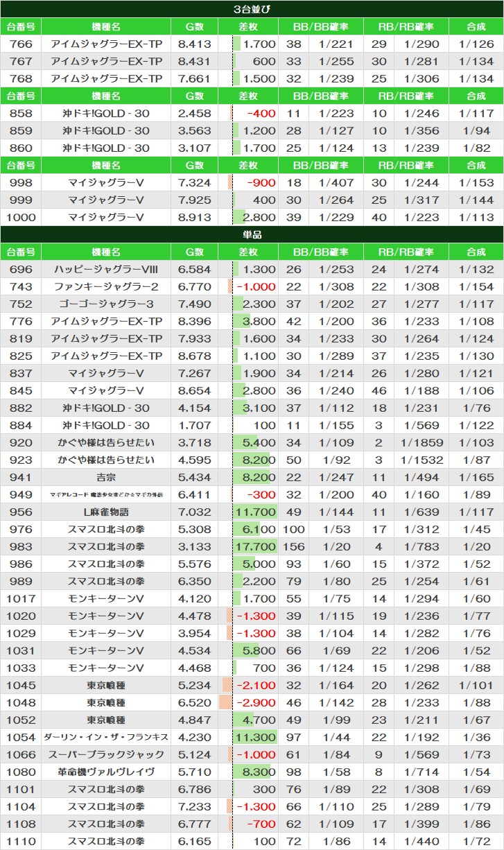
Task: Click the G数 value 8.431
Action: pos(194,61)
